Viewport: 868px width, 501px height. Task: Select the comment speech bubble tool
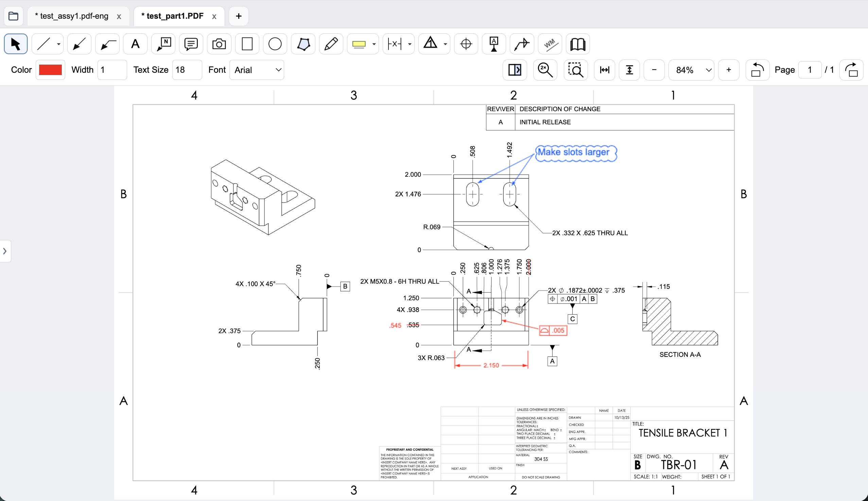(191, 44)
